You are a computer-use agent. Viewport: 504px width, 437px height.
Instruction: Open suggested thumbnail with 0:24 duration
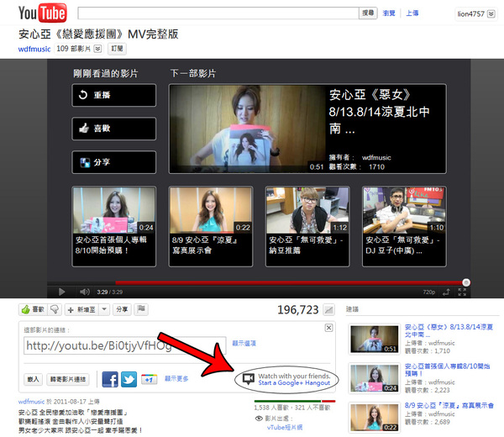[375, 378]
